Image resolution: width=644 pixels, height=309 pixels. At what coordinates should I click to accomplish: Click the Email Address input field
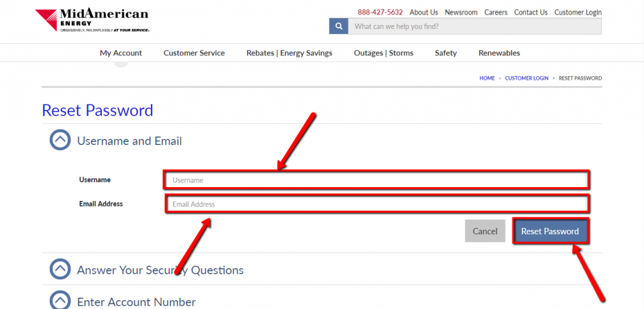pos(377,204)
